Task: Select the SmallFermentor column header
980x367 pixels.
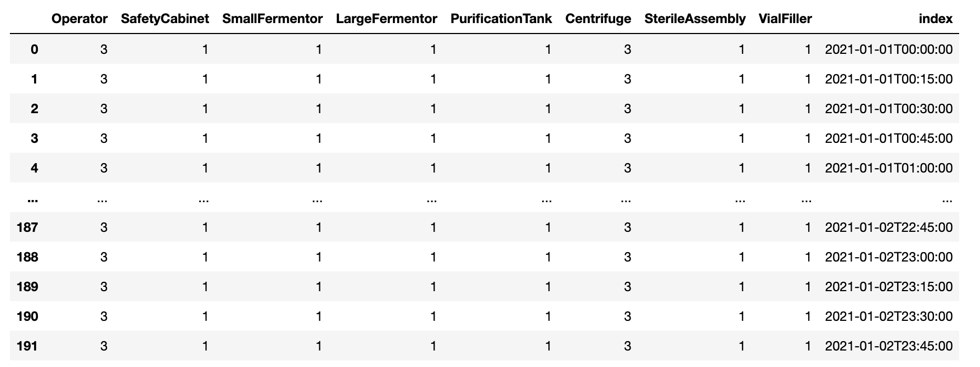Action: (272, 19)
